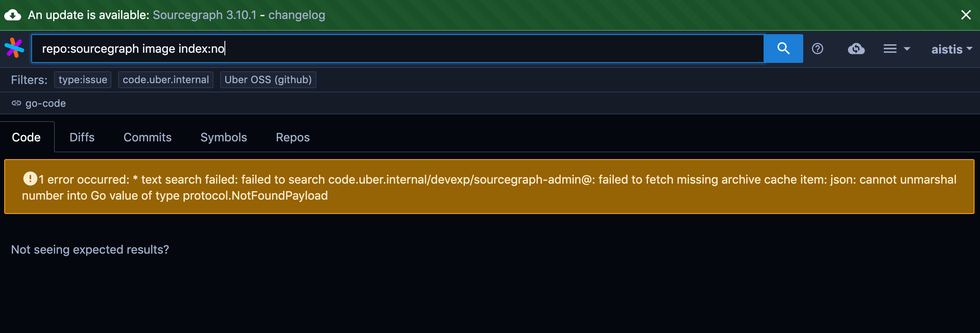Viewport: 980px width, 333px height.
Task: Click the warning icon in error alert
Action: pos(30,179)
